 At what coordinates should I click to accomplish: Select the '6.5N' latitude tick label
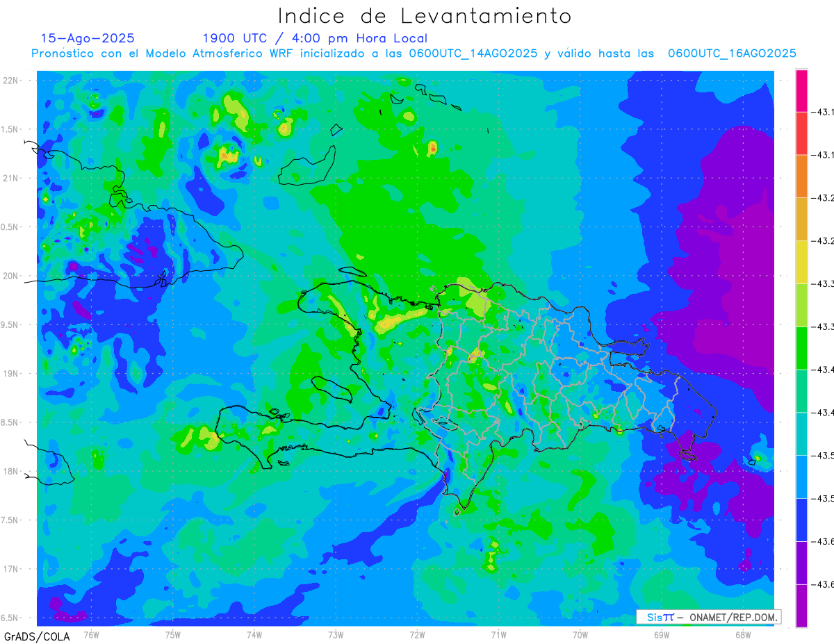pyautogui.click(x=10, y=618)
